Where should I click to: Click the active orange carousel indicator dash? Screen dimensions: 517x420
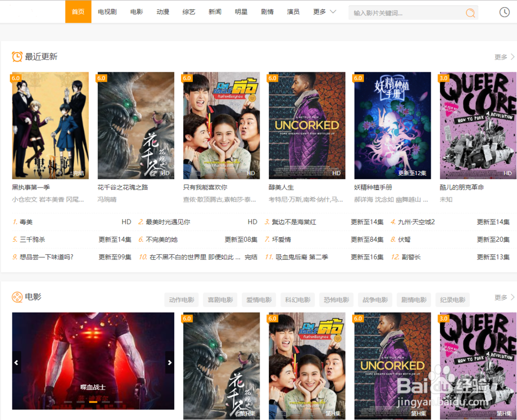93,402
